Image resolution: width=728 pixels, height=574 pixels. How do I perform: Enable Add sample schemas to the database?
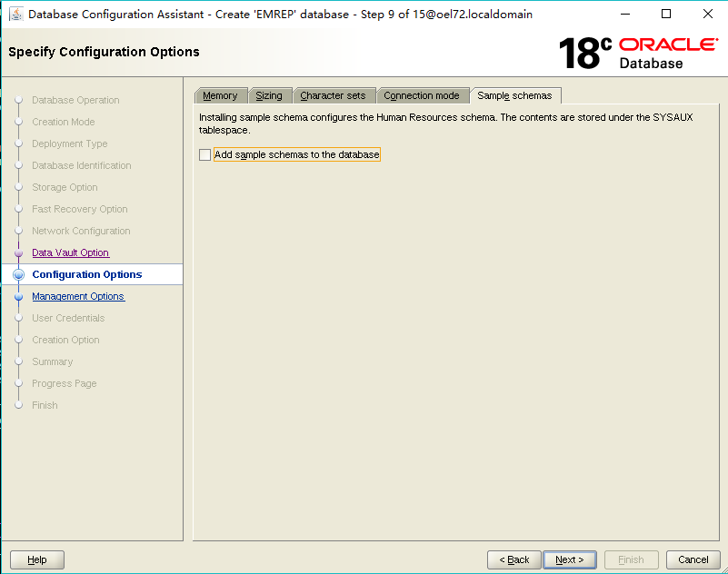[x=204, y=154]
